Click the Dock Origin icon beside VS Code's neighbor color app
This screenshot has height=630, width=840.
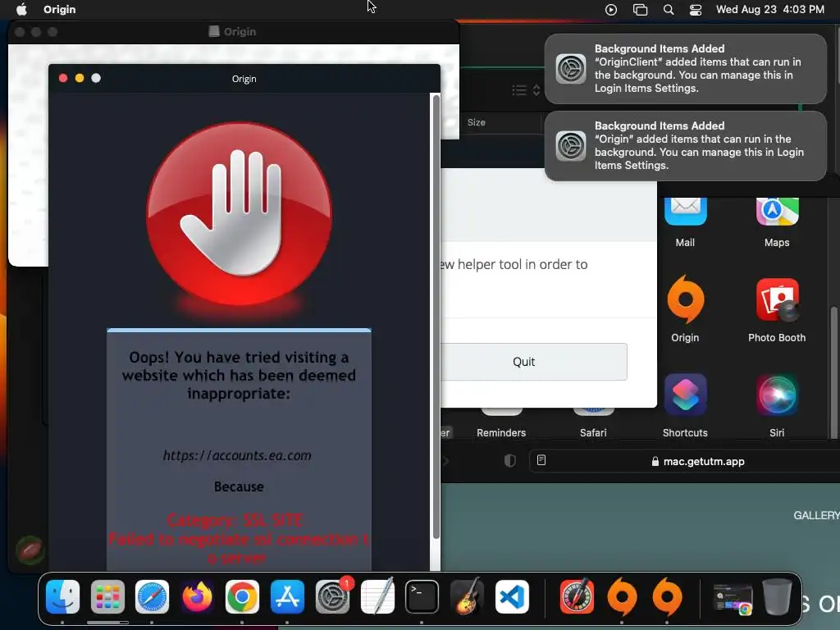tap(622, 596)
